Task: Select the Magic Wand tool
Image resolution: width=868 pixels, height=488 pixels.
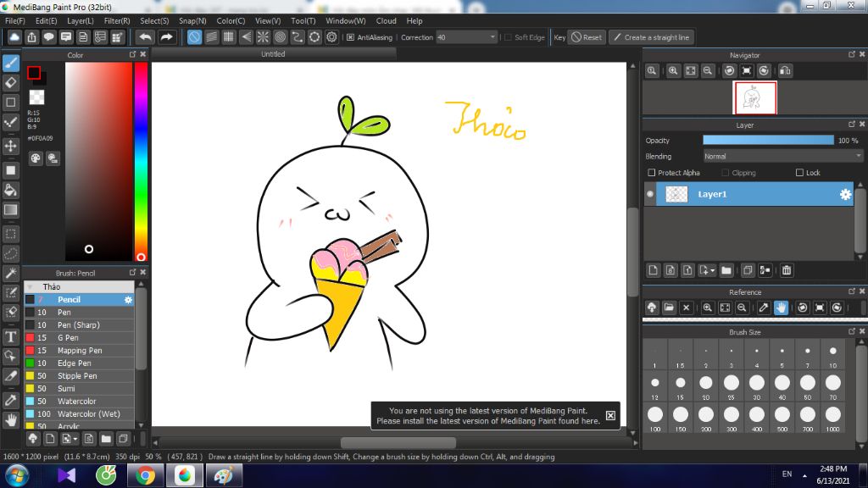Action: click(x=11, y=273)
